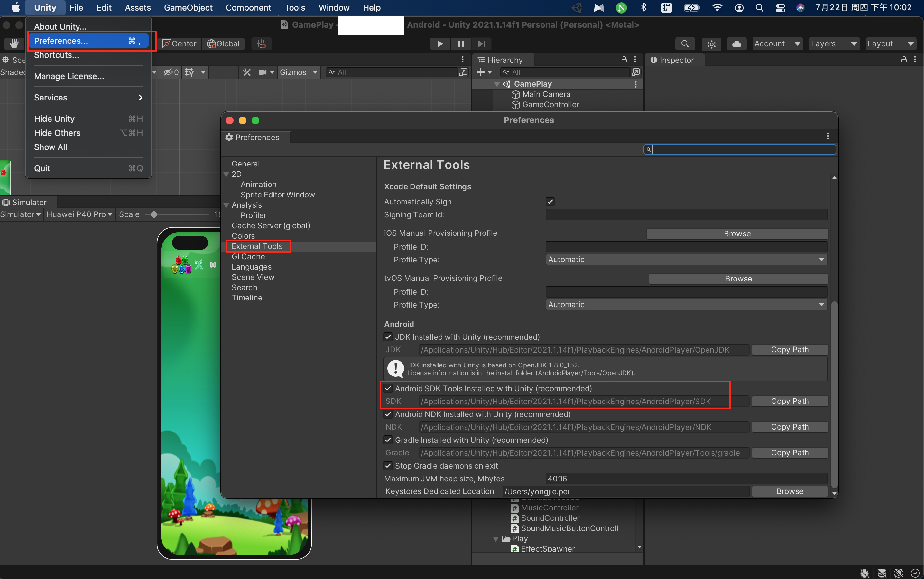Toggle JDK Installed with Unity checkbox
This screenshot has width=924, height=579.
pyautogui.click(x=388, y=337)
